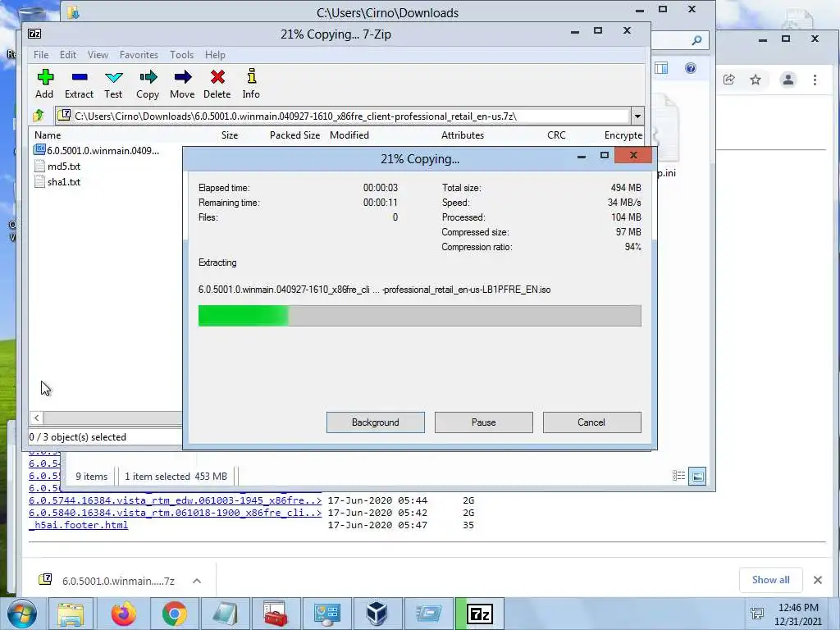Select md5.txt in the archive list
840x630 pixels.
(x=57, y=166)
